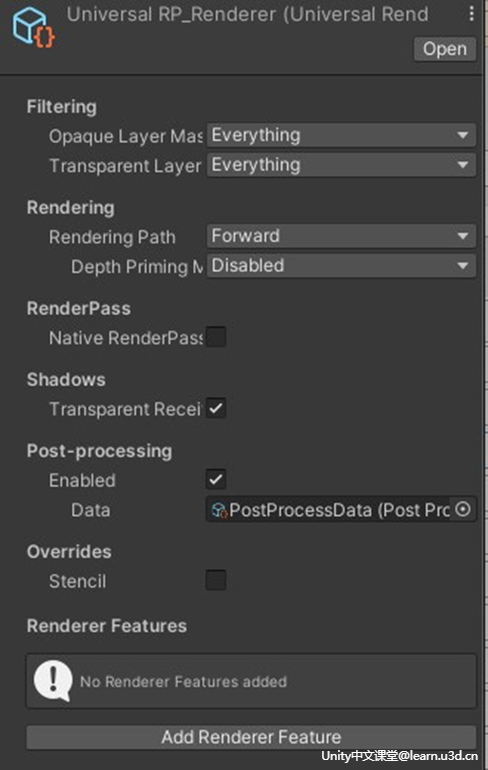Viewport: 488px width, 770px height.
Task: Click Add Renderer Feature button
Action: (x=251, y=737)
